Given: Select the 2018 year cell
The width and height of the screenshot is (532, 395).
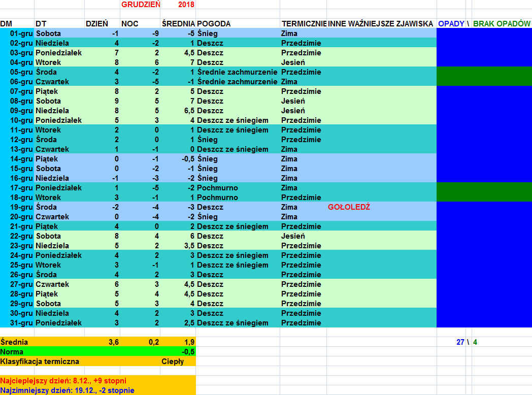Looking at the screenshot, I should pyautogui.click(x=186, y=5).
